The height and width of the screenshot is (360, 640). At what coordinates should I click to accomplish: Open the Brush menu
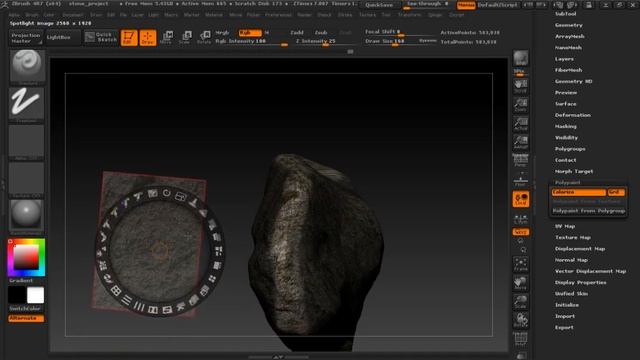[x=32, y=15]
